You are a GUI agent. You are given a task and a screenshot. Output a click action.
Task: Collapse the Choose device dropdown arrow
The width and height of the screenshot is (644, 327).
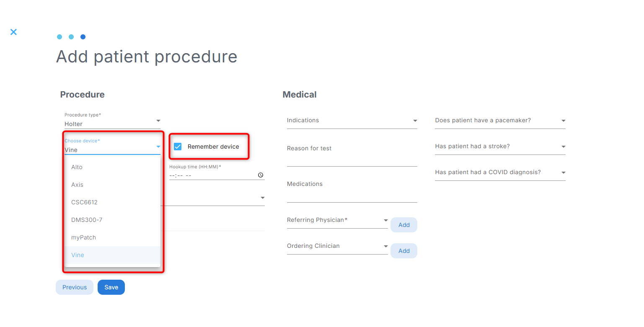click(158, 147)
